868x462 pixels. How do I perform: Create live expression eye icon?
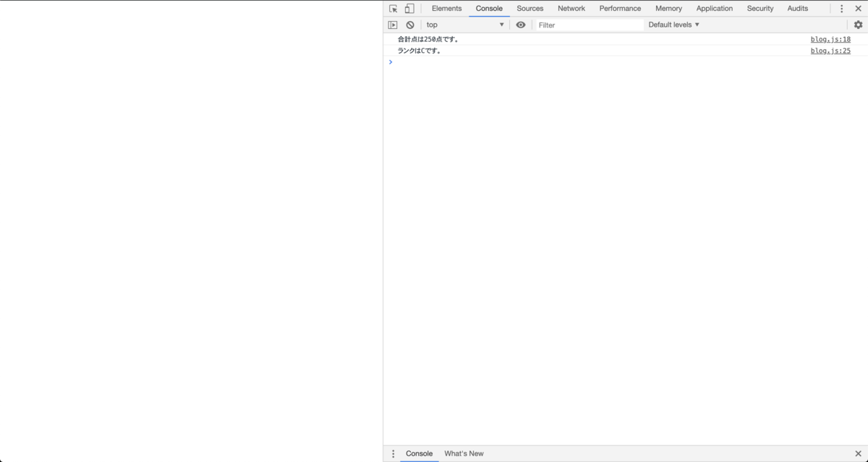tap(521, 25)
